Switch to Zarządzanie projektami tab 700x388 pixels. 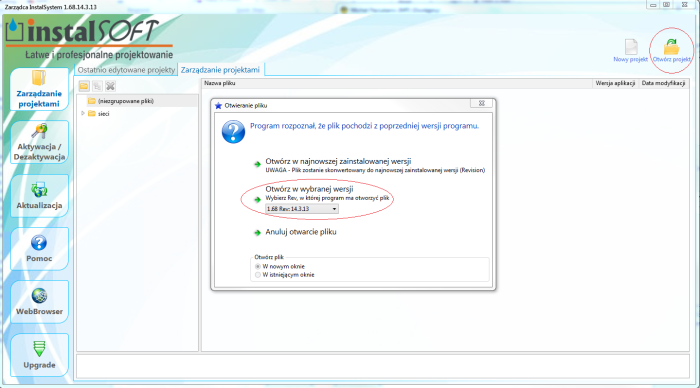point(220,70)
